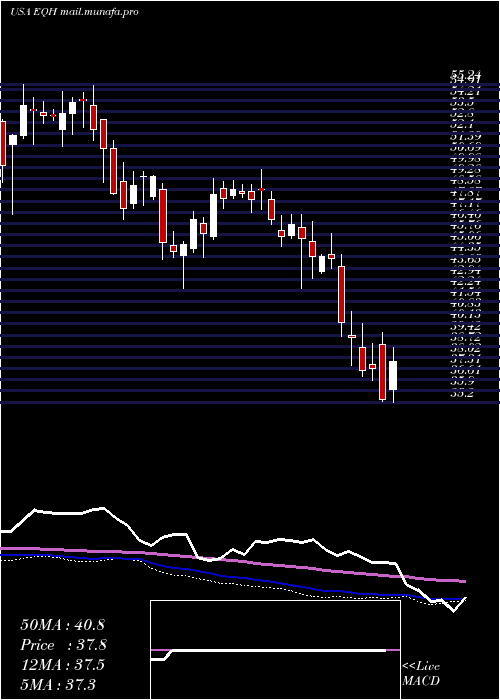Viewport: 500px width, 700px height.
Task: Click the 39.42 price axis label
Action: (x=464, y=326)
